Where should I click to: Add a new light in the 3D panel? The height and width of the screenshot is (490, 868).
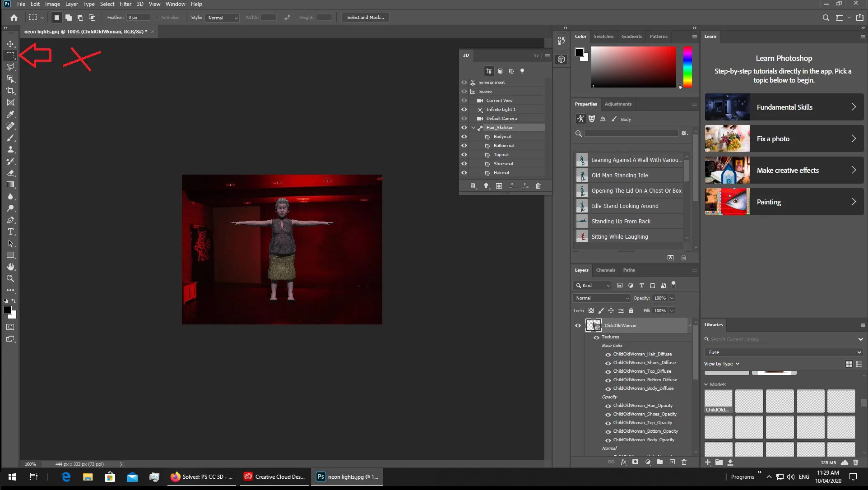[x=486, y=186]
